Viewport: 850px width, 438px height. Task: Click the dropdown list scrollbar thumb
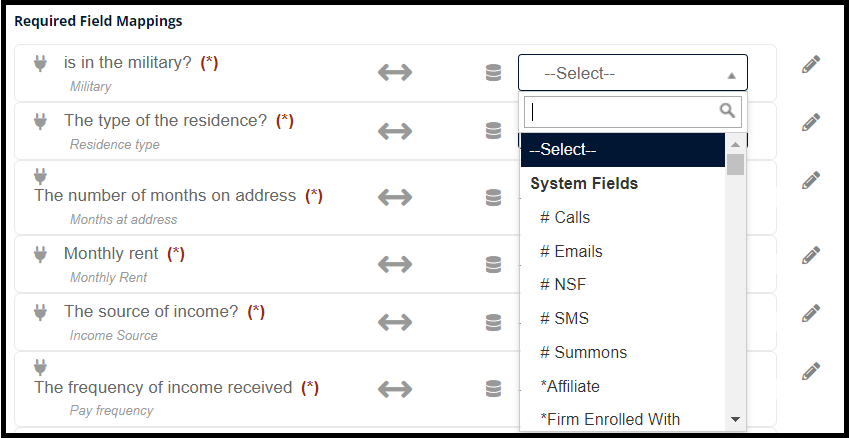[736, 164]
